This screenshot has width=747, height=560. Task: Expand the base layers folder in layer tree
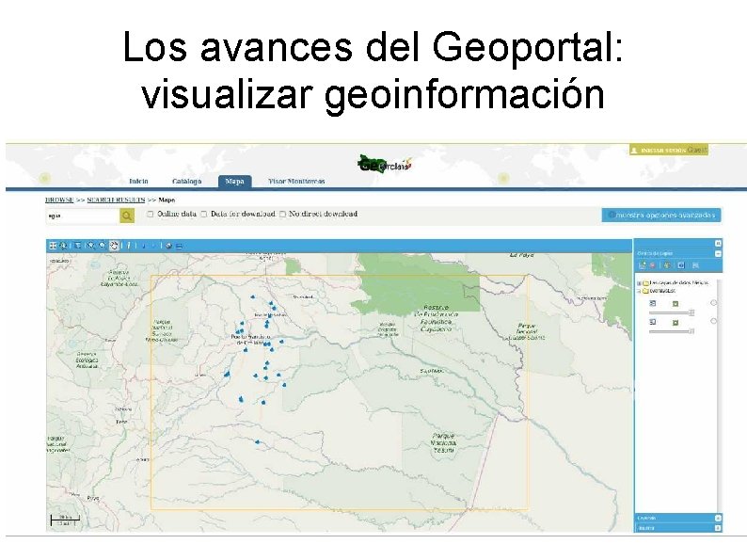(639, 283)
